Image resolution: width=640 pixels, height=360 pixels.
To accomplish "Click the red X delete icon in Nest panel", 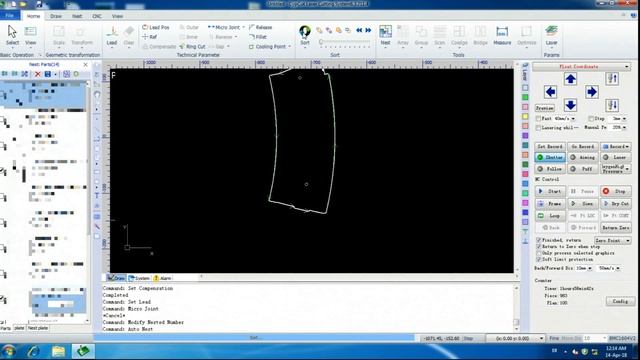I will [x=38, y=74].
